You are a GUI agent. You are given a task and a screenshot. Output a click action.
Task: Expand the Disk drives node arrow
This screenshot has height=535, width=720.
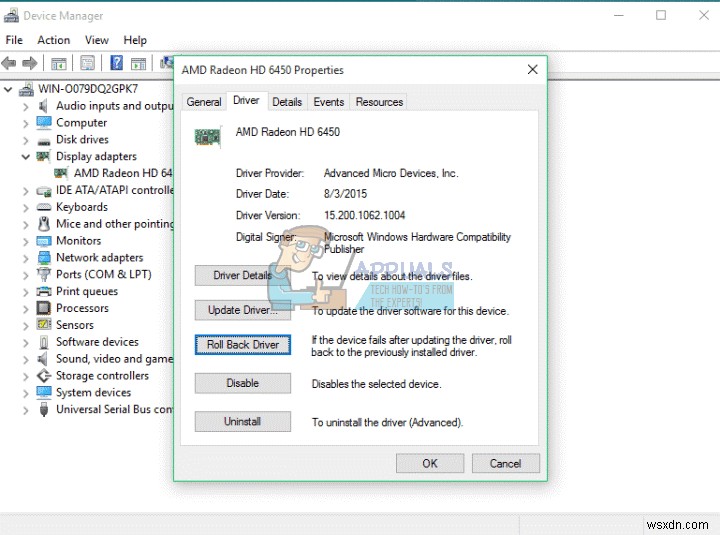click(x=26, y=140)
